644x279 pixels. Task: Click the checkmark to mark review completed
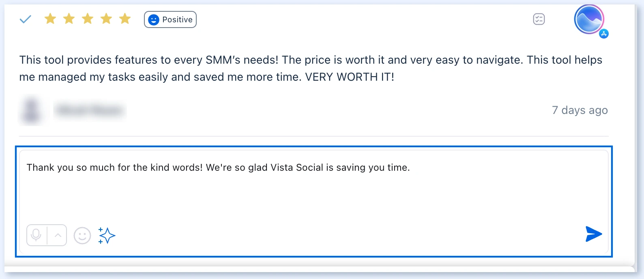click(26, 19)
